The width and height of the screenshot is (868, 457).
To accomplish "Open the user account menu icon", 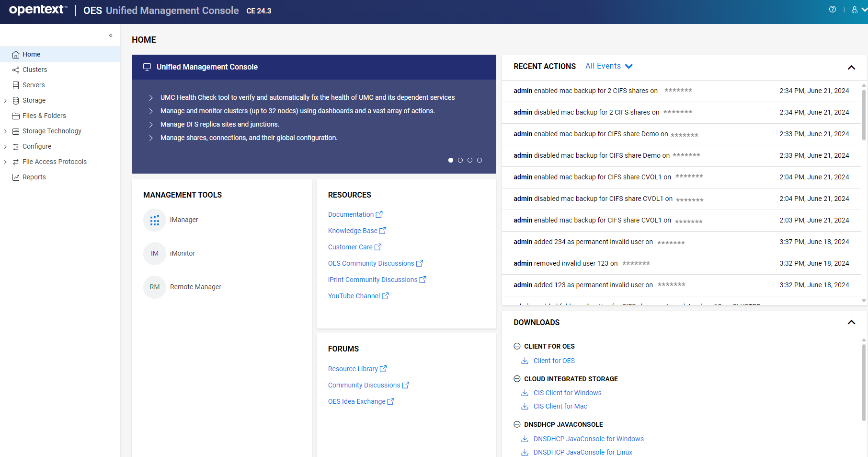I will [x=855, y=10].
